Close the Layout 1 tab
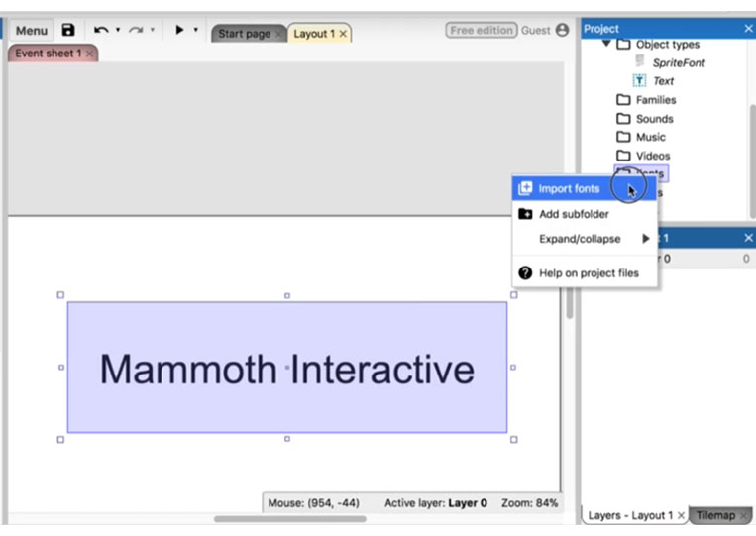756x536 pixels. coord(343,34)
